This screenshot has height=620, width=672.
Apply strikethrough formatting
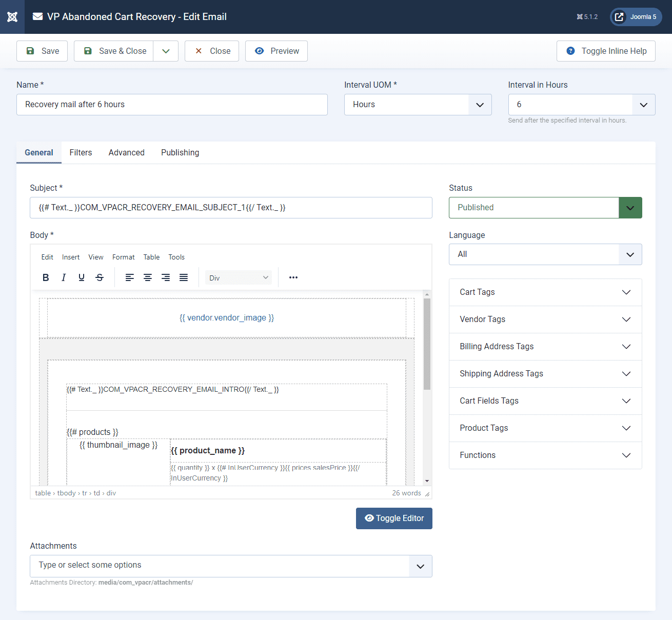(x=100, y=277)
